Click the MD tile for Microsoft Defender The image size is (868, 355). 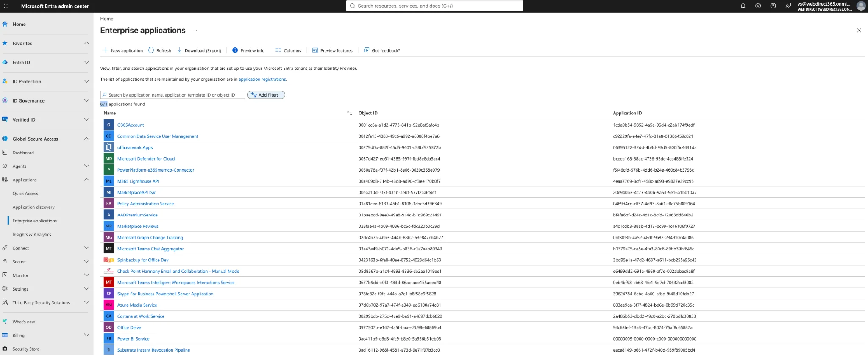click(x=109, y=158)
